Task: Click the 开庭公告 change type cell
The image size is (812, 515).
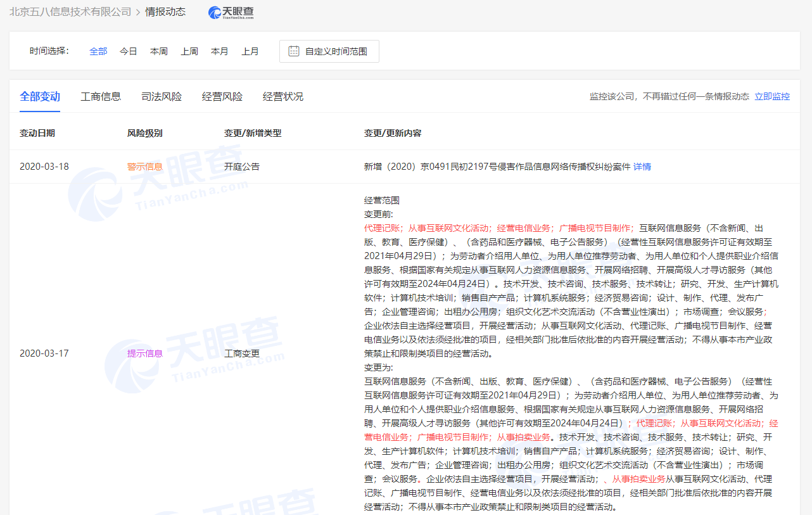Action: [242, 167]
